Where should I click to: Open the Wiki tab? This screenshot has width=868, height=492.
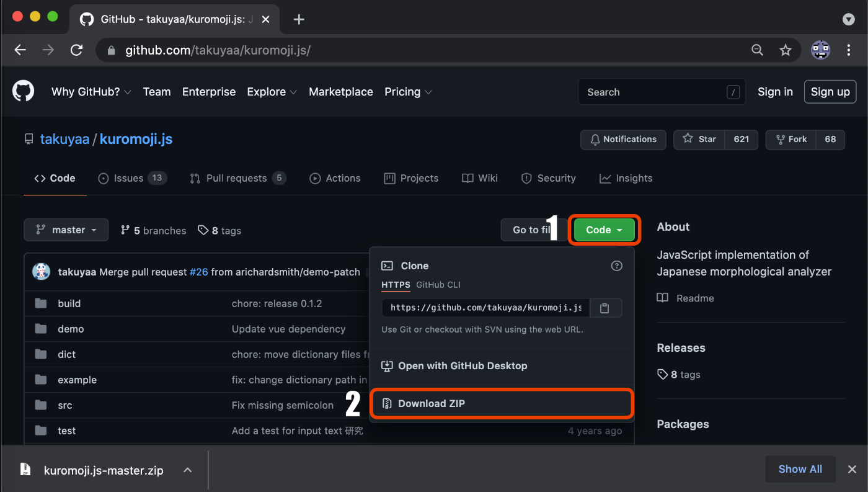point(480,178)
